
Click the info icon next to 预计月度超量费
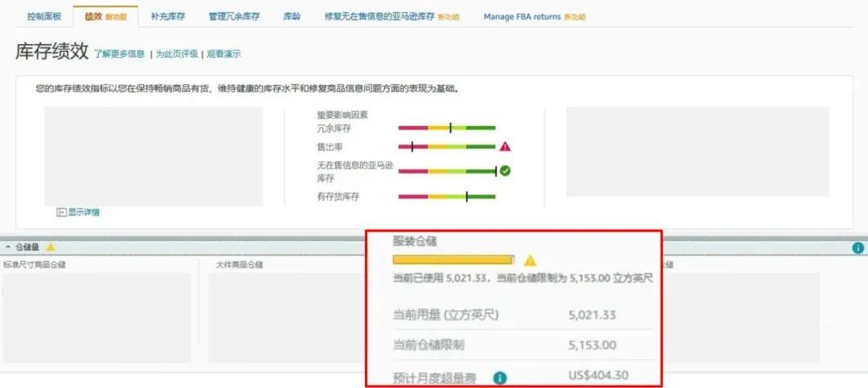tap(499, 378)
